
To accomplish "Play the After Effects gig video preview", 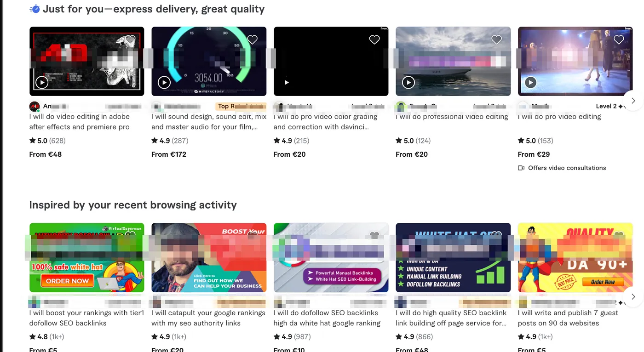I will point(42,83).
